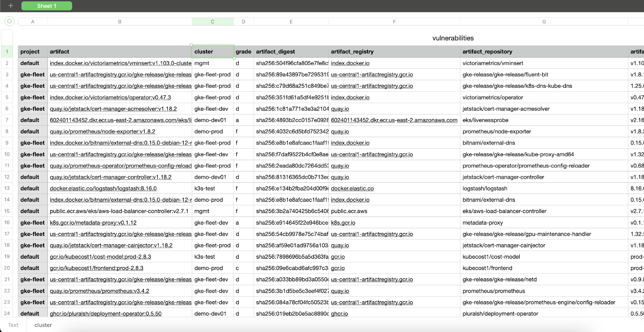Select column F header
The width and height of the screenshot is (644, 332).
point(394,22)
